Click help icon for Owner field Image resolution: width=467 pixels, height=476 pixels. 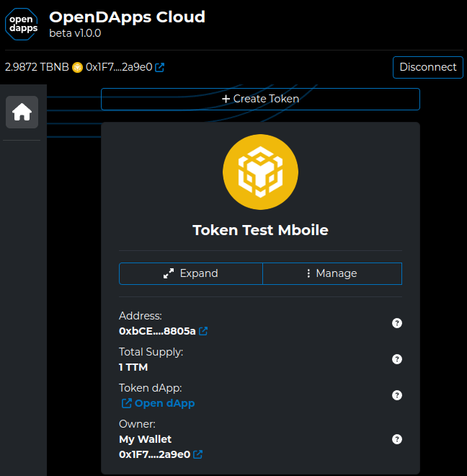(397, 439)
